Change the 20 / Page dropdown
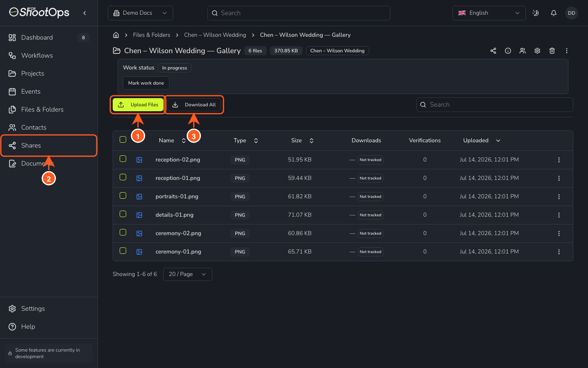The height and width of the screenshot is (368, 588). (x=188, y=274)
